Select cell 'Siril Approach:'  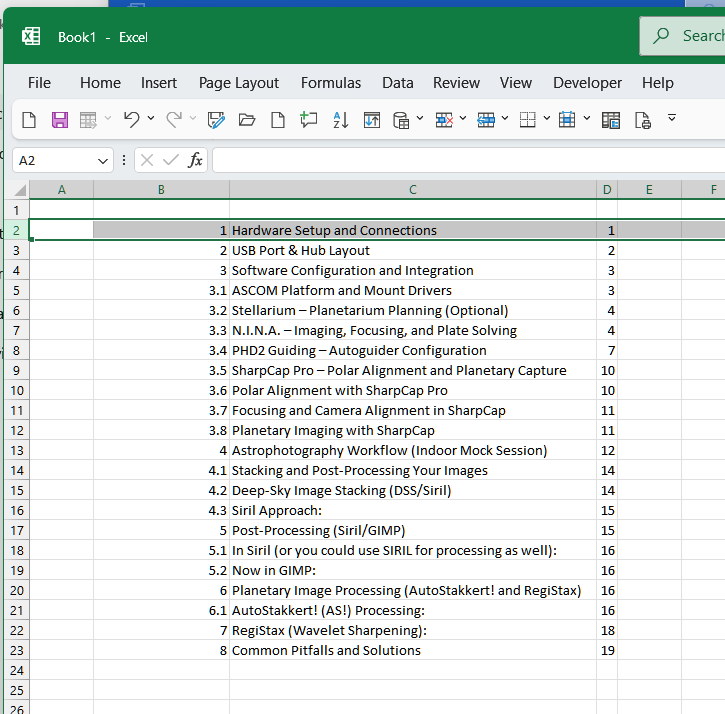coord(413,511)
